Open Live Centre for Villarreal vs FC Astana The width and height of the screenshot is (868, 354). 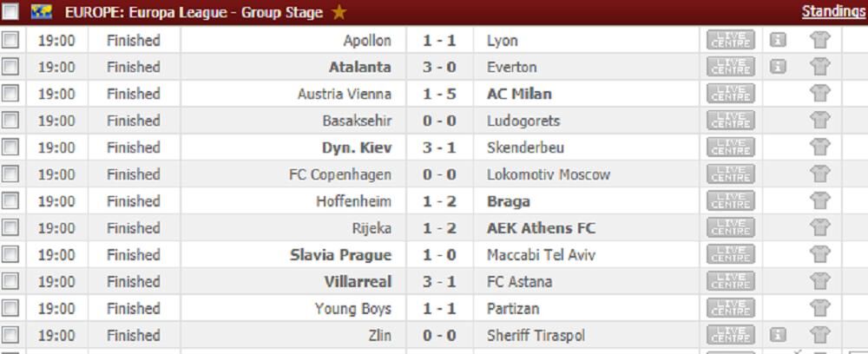731,282
